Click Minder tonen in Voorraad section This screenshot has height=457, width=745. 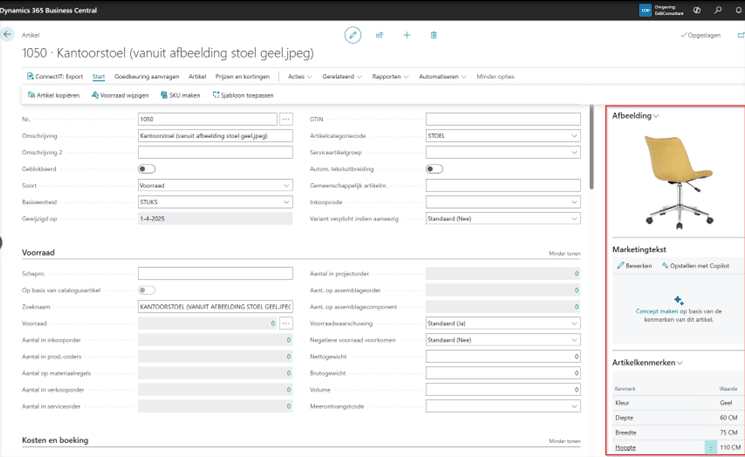click(x=564, y=254)
